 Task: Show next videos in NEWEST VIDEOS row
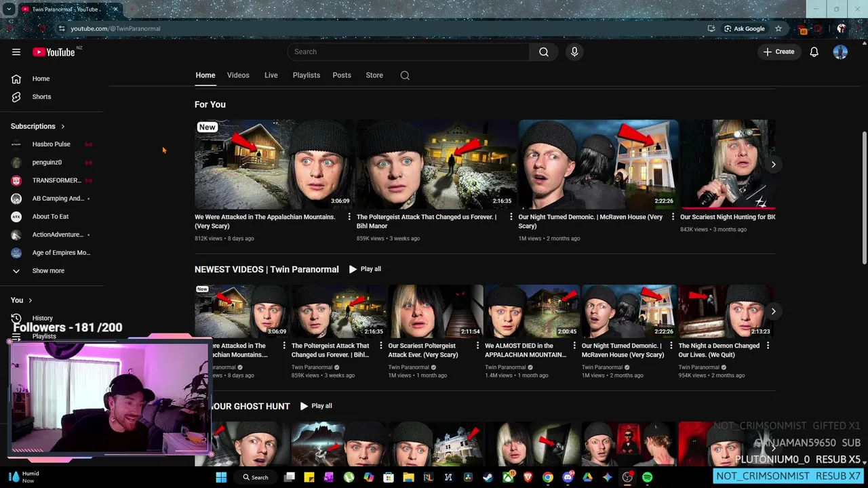(773, 311)
